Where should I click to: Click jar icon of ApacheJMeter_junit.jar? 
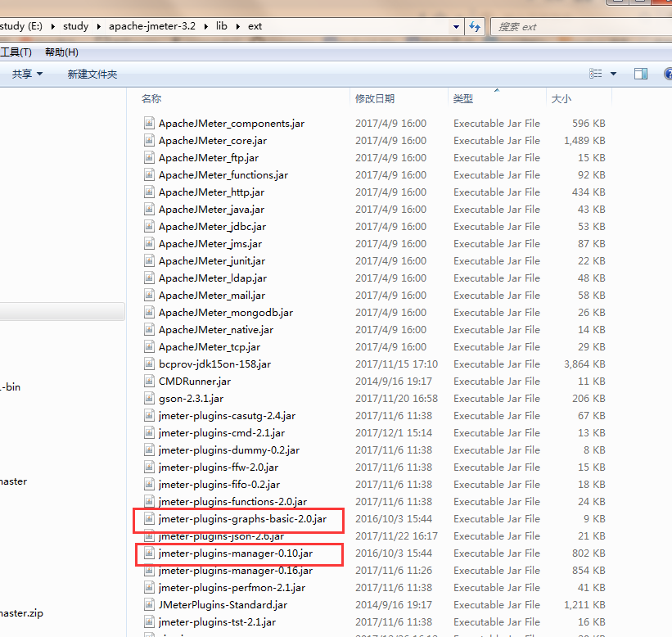149,260
